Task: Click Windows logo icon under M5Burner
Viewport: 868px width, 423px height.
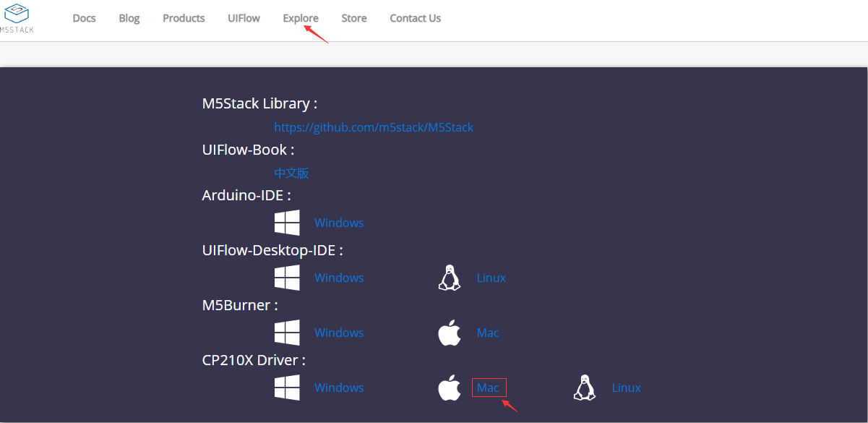Action: coord(287,333)
